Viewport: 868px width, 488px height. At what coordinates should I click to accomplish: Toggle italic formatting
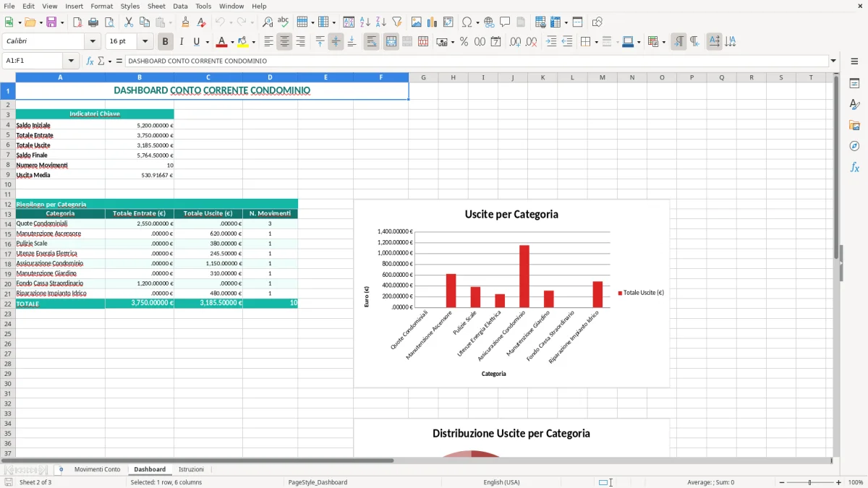[181, 42]
